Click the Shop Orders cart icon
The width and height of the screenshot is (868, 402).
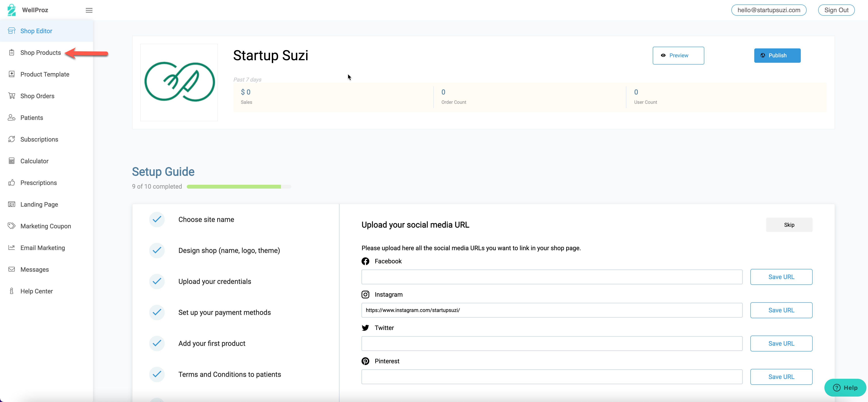(x=12, y=96)
